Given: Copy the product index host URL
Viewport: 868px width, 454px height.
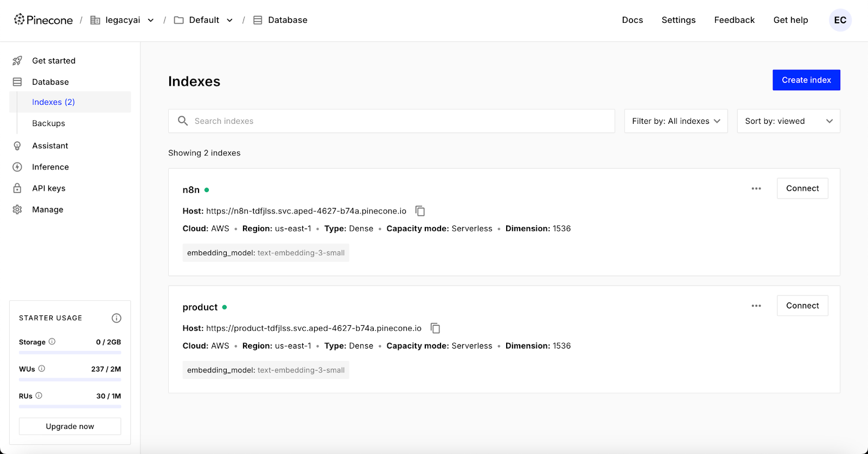Looking at the screenshot, I should (x=435, y=328).
